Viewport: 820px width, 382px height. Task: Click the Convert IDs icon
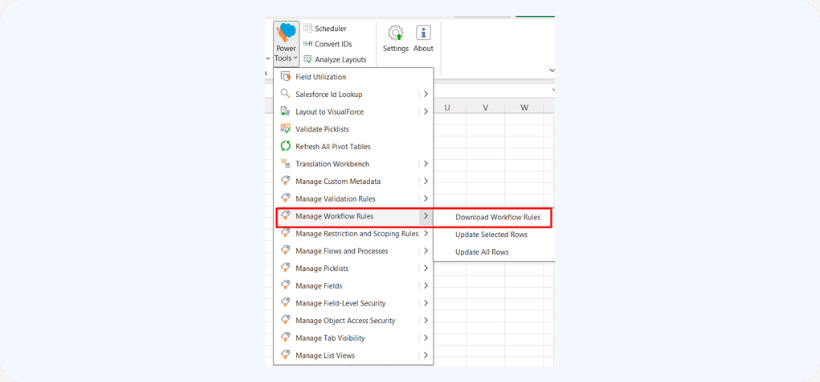pos(308,44)
